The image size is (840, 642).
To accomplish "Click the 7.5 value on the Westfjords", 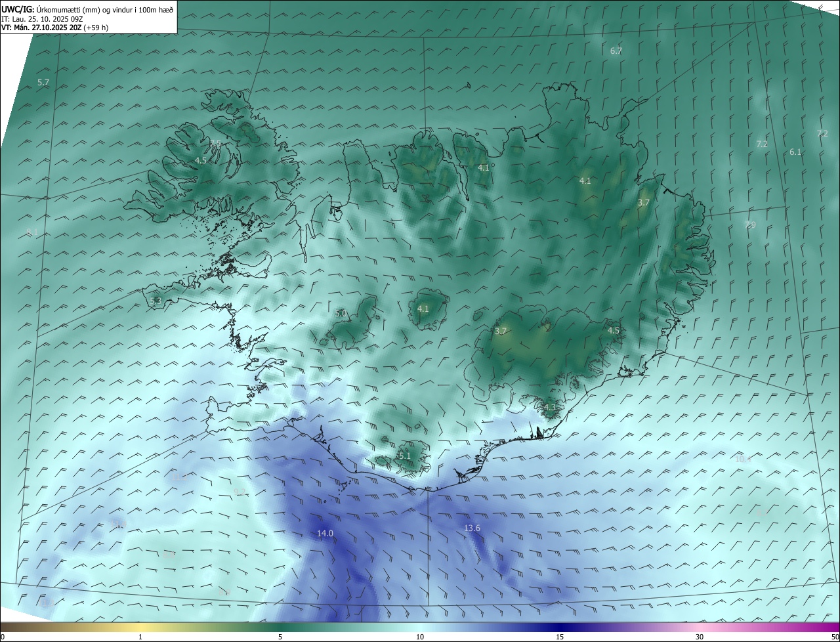I will (x=215, y=142).
